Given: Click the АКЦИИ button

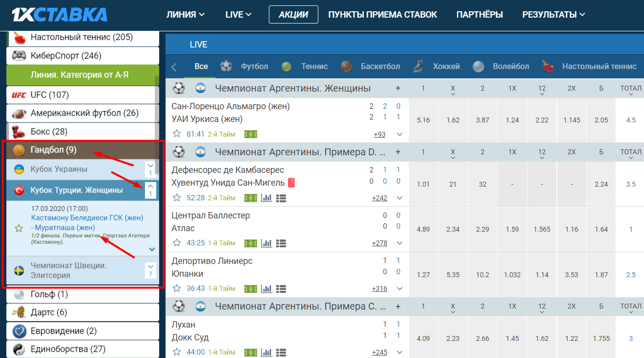Looking at the screenshot, I should pyautogui.click(x=293, y=15).
